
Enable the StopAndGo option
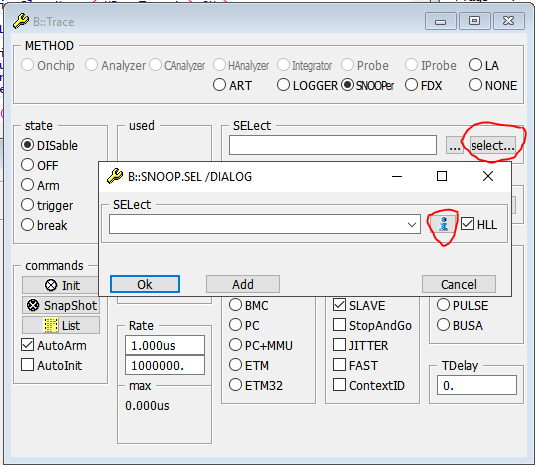pyautogui.click(x=339, y=325)
